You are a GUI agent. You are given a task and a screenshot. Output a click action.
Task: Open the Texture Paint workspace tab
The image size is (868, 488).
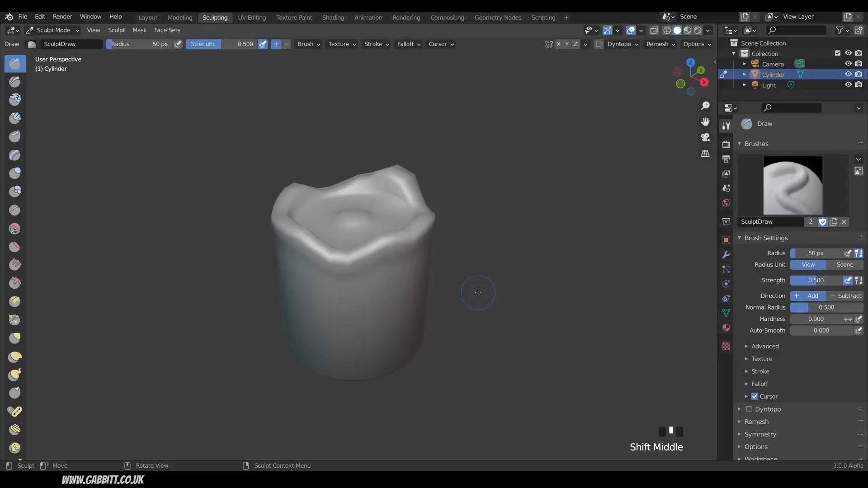[293, 17]
